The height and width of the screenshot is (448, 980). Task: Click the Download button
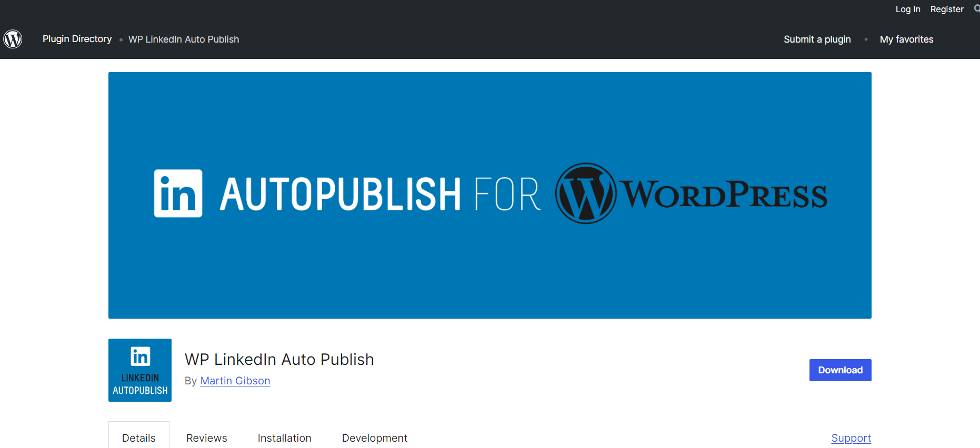(840, 370)
